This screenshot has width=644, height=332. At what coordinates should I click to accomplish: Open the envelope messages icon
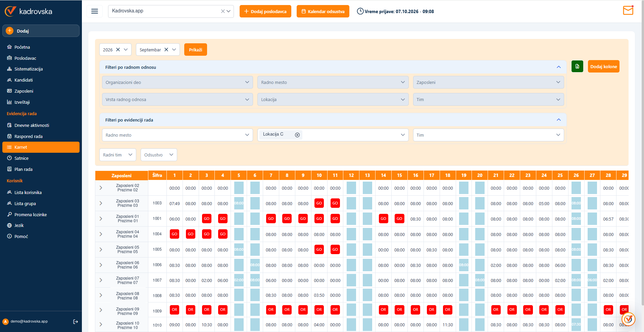pyautogui.click(x=628, y=10)
